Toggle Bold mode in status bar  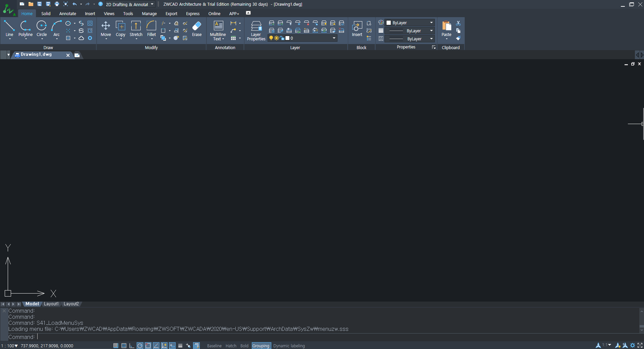coord(244,346)
